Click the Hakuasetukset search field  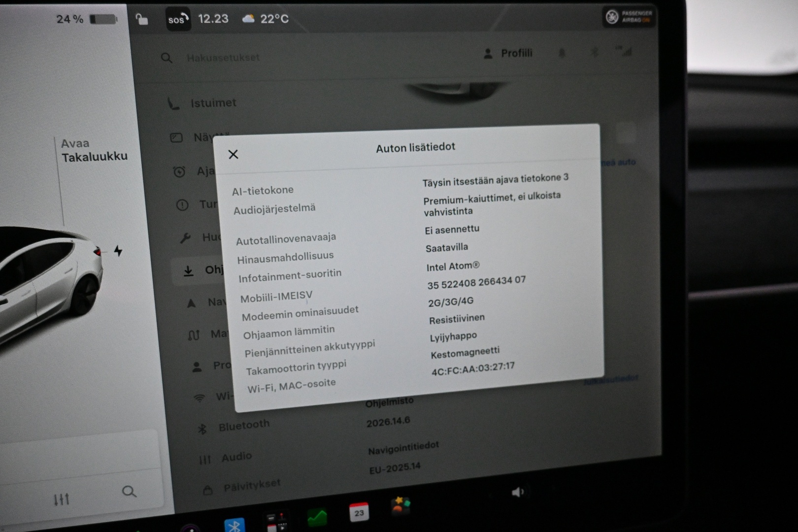(x=223, y=58)
